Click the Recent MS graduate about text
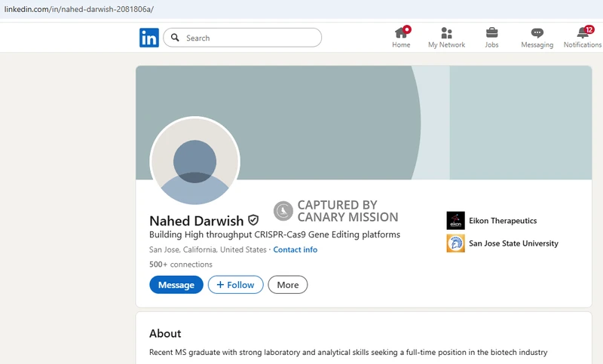603x364 pixels. pos(348,352)
